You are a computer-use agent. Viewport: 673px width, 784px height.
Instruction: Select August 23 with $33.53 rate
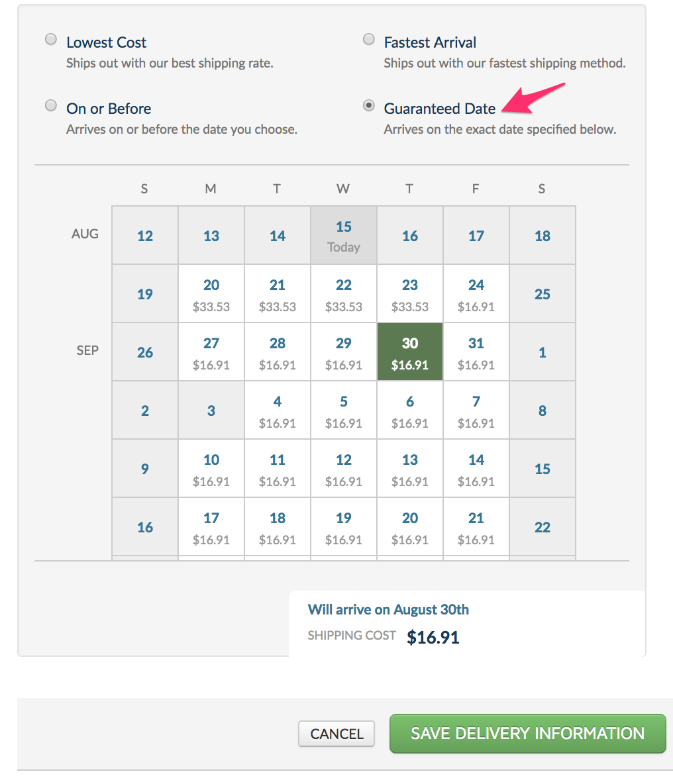tap(409, 293)
